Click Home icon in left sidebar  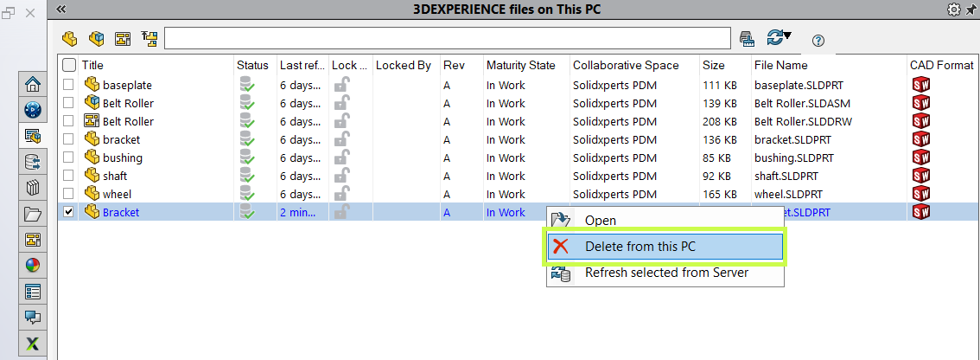33,85
